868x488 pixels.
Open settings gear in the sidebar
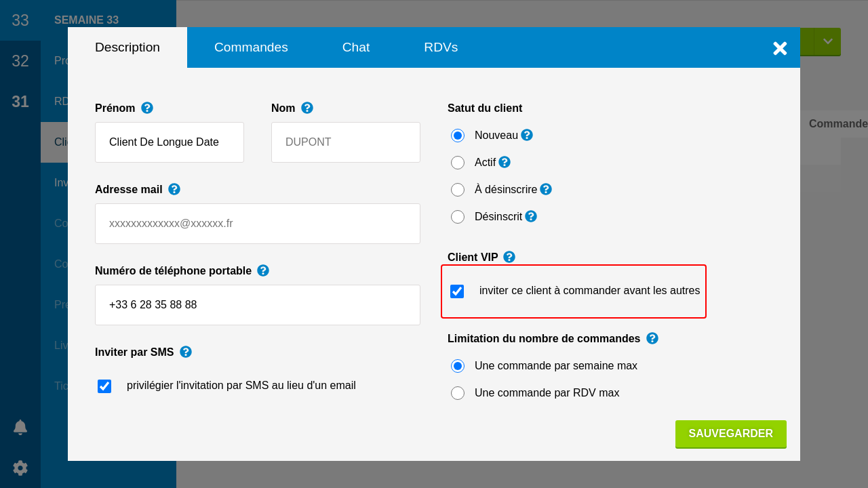pos(20,468)
